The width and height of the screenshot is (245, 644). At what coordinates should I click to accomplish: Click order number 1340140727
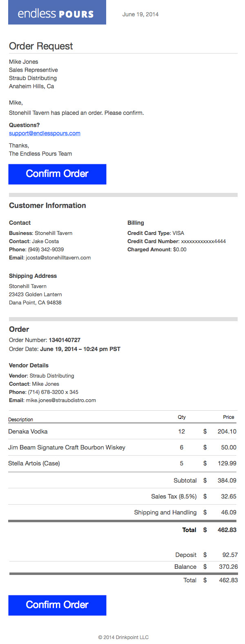click(x=65, y=340)
